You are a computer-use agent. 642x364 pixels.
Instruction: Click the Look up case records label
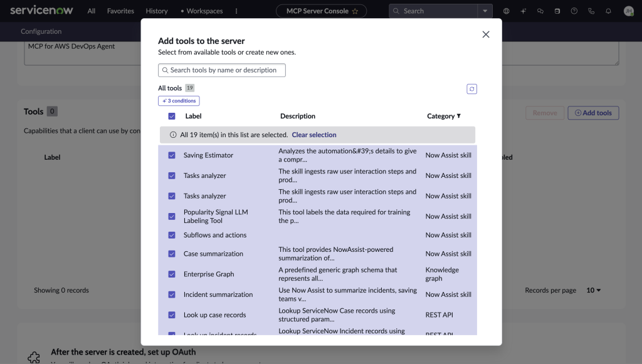215,315
